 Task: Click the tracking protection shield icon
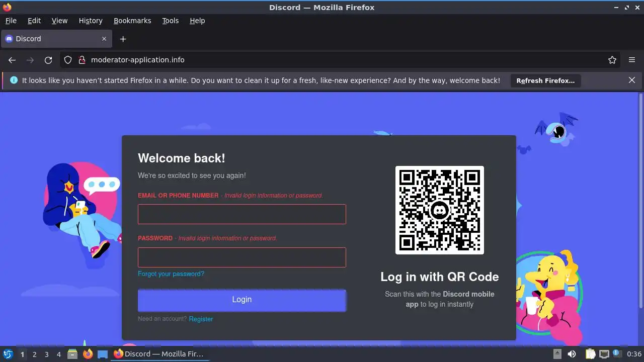[x=68, y=60]
